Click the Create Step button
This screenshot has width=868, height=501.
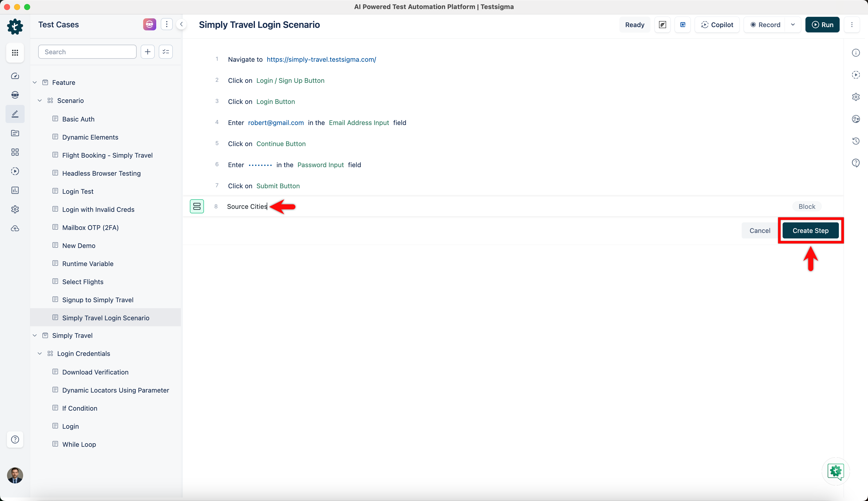click(x=810, y=230)
